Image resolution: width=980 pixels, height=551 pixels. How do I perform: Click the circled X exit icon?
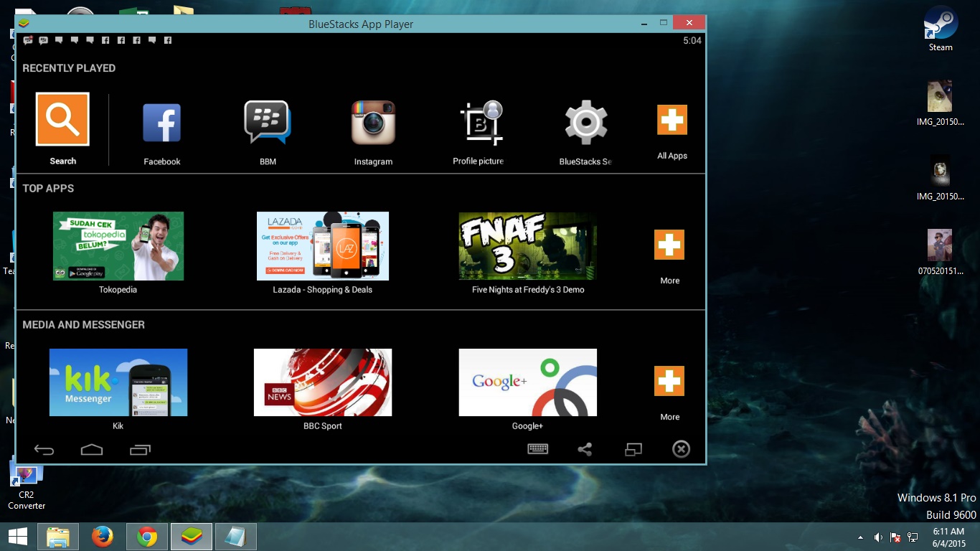coord(681,449)
